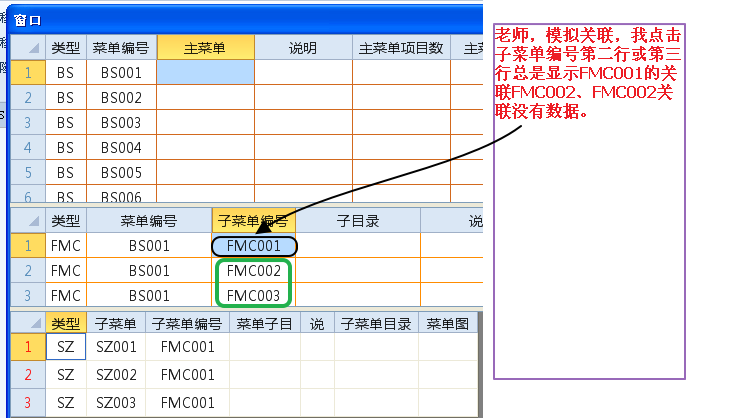The image size is (735, 418).
Task: Click the FMC type cell in the FMC003 row
Action: pyautogui.click(x=66, y=295)
